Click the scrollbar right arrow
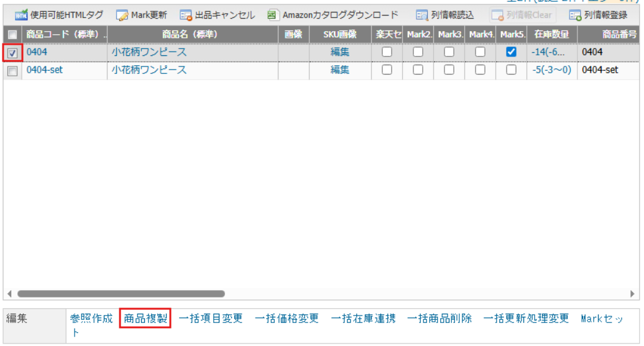Screen dimensions: 644x346 (633, 294)
